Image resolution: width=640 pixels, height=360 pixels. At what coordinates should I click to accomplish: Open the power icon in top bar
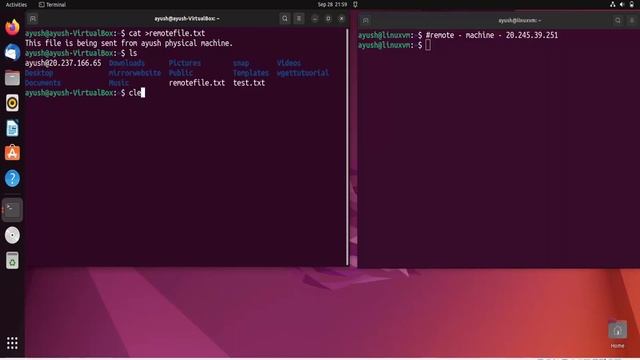tap(631, 4)
